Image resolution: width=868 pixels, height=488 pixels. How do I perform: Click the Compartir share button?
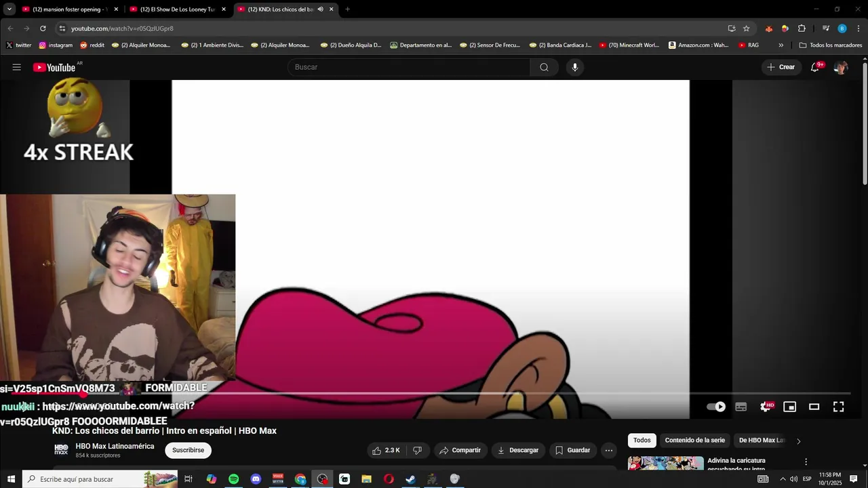coord(460,450)
